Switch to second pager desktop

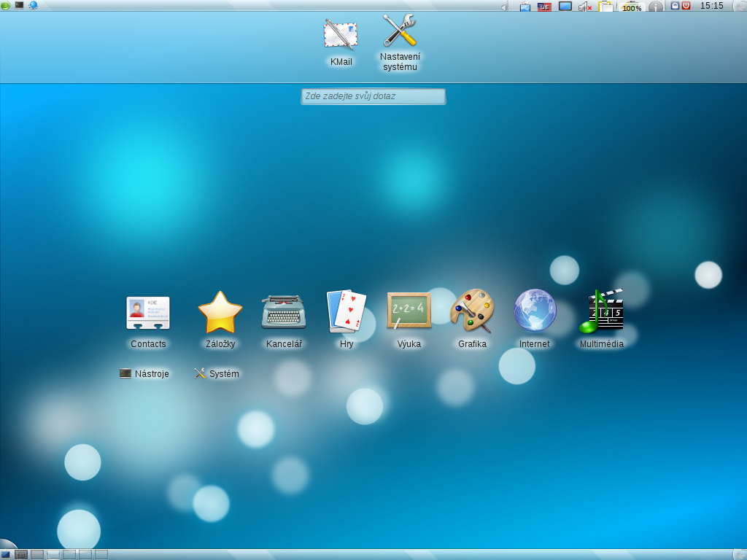click(x=37, y=555)
